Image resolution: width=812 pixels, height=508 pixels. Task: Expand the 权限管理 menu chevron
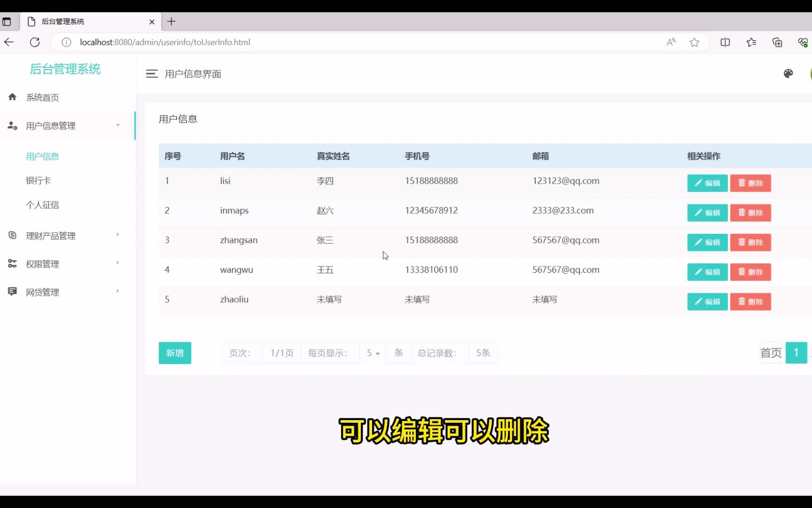pyautogui.click(x=117, y=262)
